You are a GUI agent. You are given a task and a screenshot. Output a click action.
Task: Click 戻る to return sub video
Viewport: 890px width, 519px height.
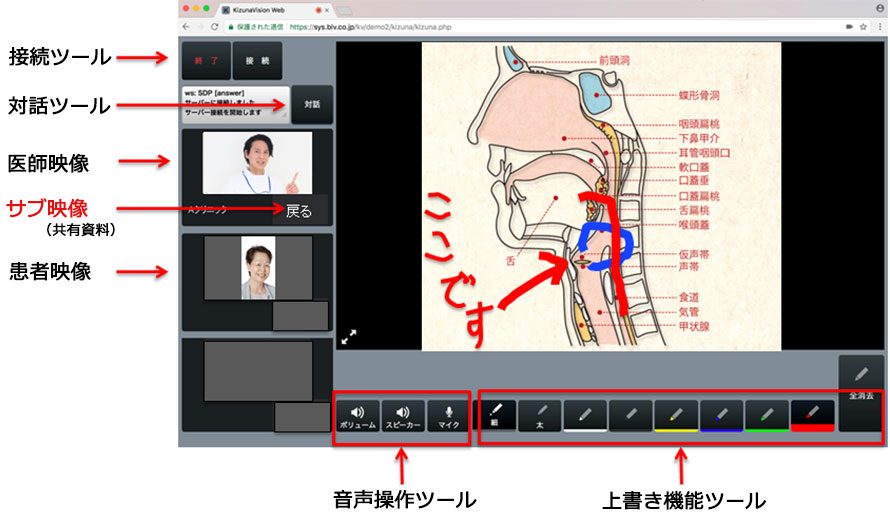(x=299, y=211)
